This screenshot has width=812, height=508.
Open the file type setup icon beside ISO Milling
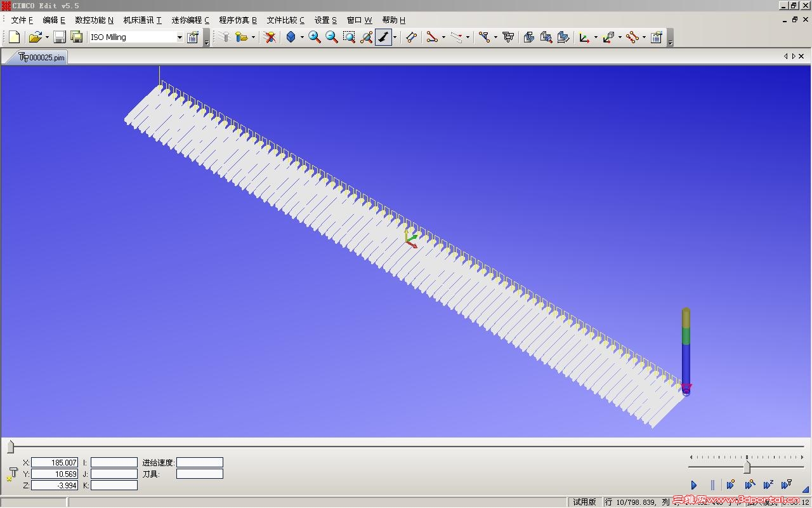(193, 37)
